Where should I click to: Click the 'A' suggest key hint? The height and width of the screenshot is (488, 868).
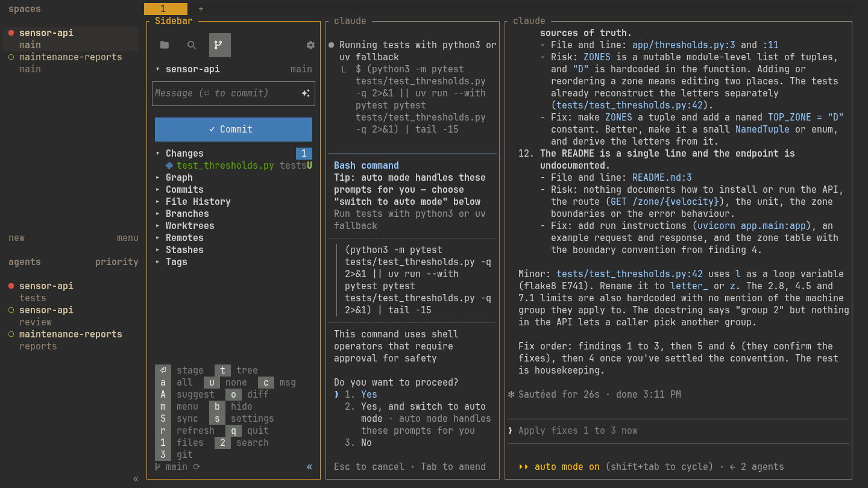[163, 395]
